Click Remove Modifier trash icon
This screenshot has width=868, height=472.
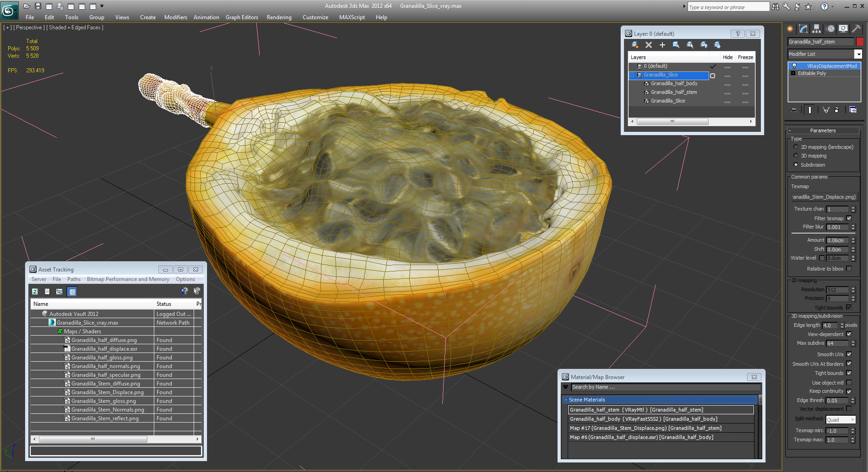[837, 110]
